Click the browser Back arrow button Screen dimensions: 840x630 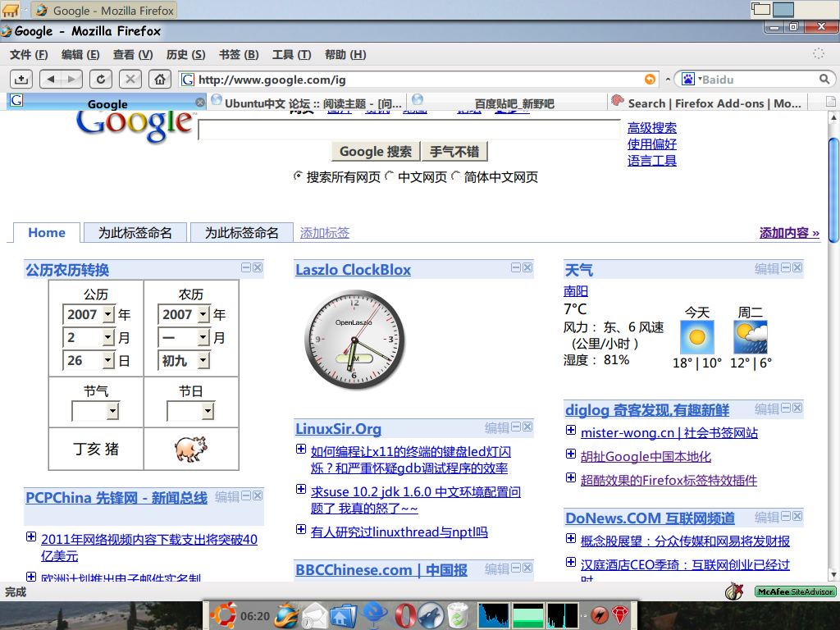point(51,80)
